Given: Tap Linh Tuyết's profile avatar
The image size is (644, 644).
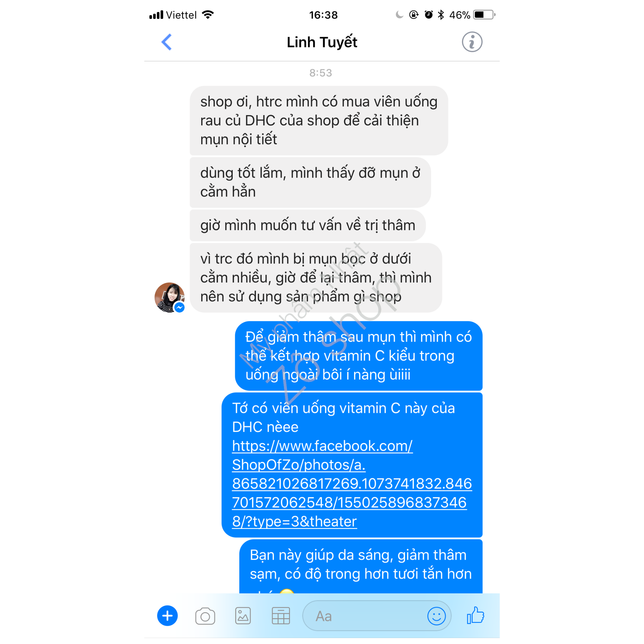Looking at the screenshot, I should [170, 297].
